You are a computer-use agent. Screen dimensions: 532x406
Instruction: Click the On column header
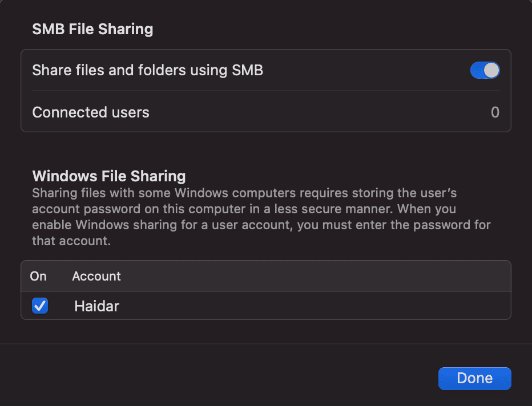point(38,276)
